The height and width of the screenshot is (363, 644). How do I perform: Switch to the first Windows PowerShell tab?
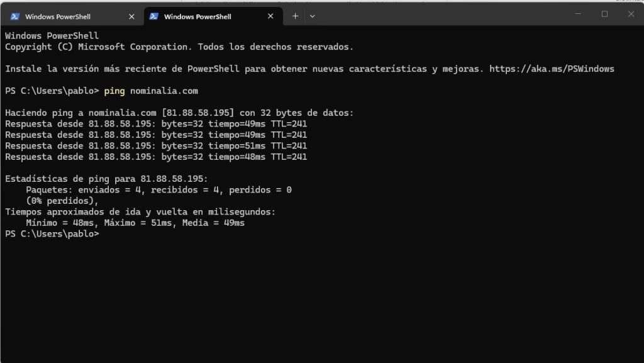pos(72,16)
